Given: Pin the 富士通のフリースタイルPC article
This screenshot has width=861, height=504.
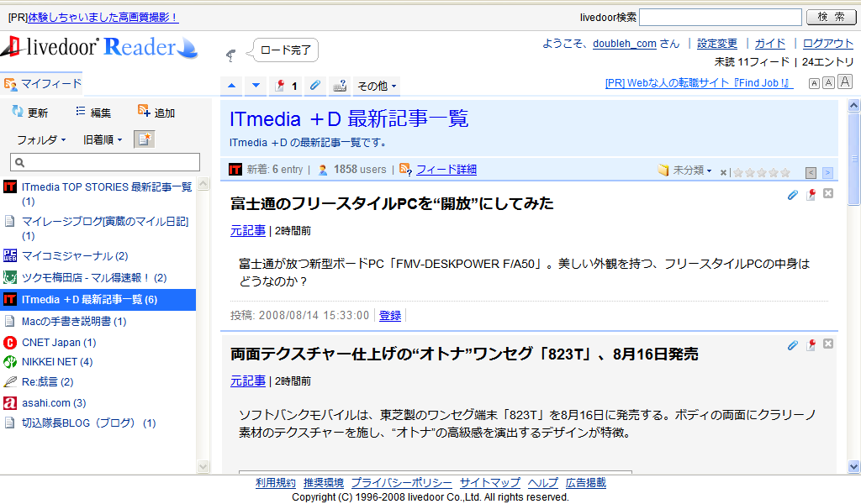Looking at the screenshot, I should point(811,195).
